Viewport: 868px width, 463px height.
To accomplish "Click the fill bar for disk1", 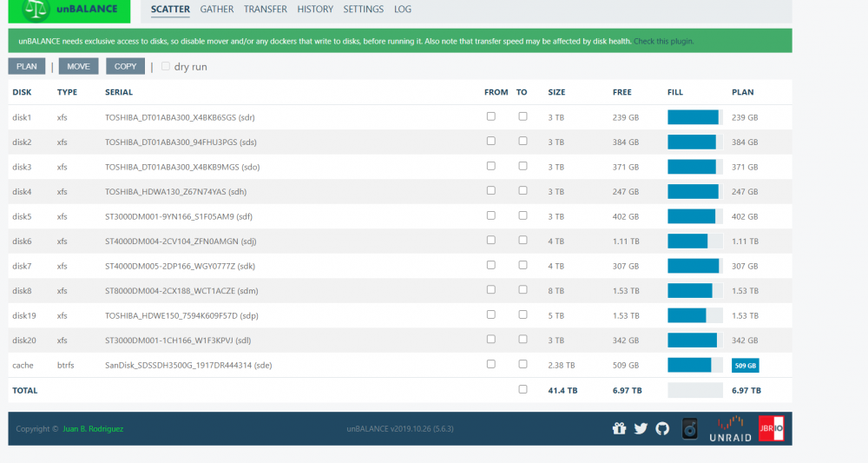I will point(694,117).
